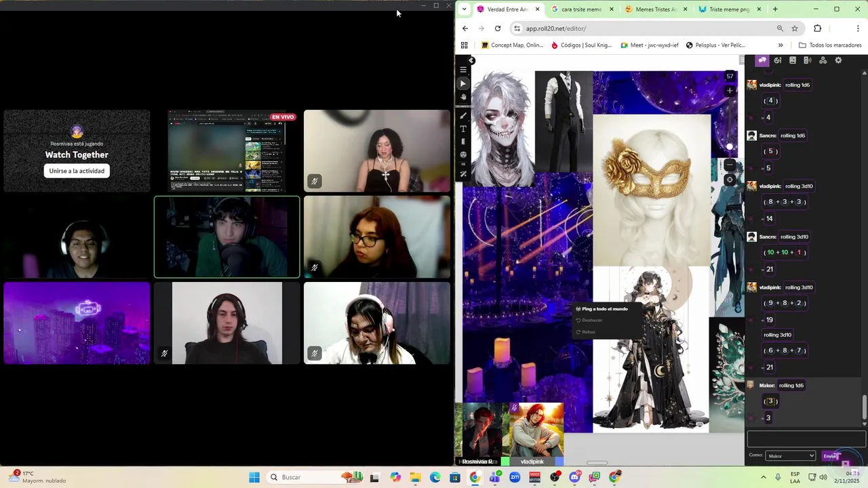Open the dice rolling tool
This screenshot has width=868, height=488.
(463, 155)
